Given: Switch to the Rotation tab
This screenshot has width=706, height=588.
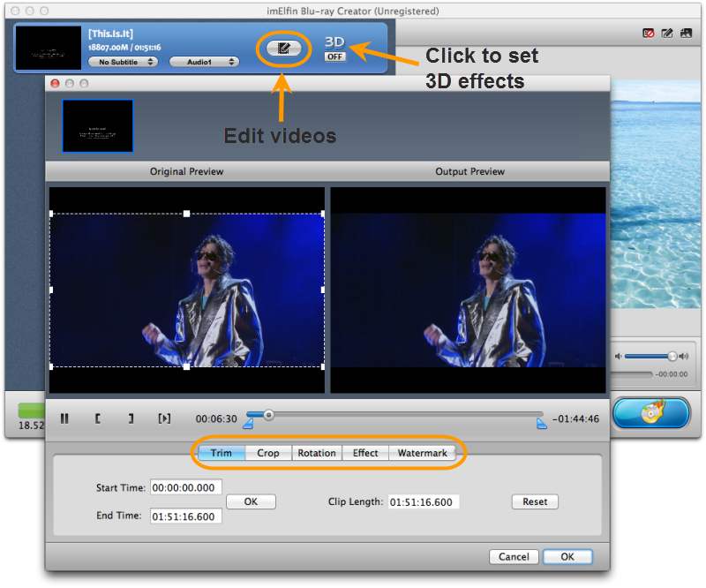Looking at the screenshot, I should point(317,453).
